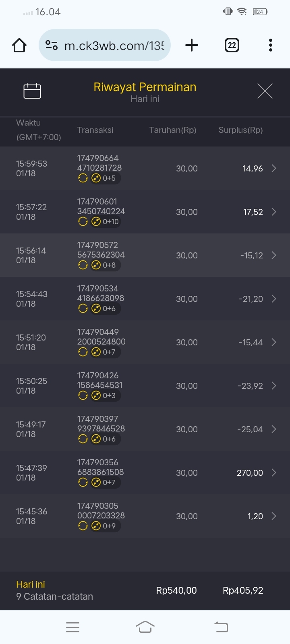290x644 pixels.
Task: Open the tab switcher showing 22
Action: tap(232, 45)
